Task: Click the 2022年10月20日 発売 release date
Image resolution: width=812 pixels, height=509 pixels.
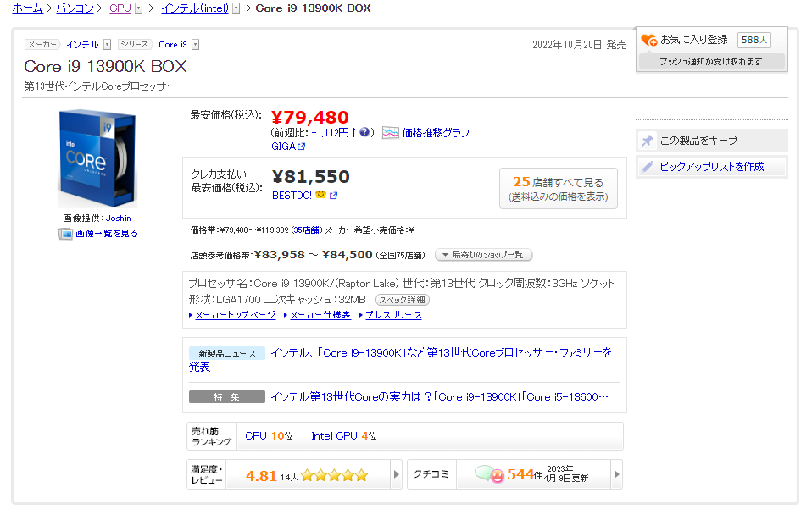Action: [580, 45]
